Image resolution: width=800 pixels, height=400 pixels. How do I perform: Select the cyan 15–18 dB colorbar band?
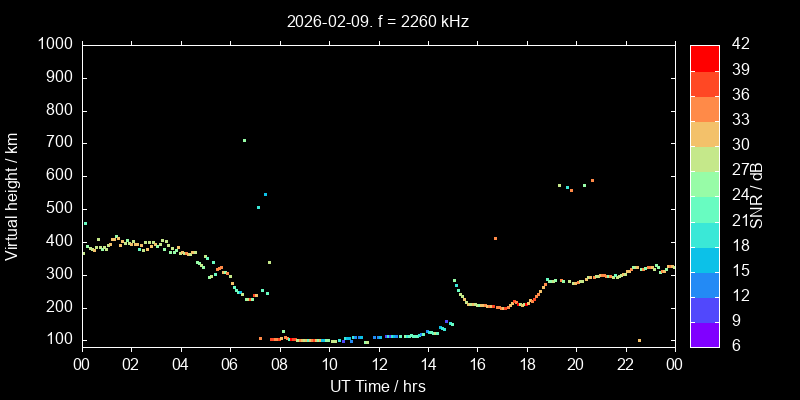[704, 259]
